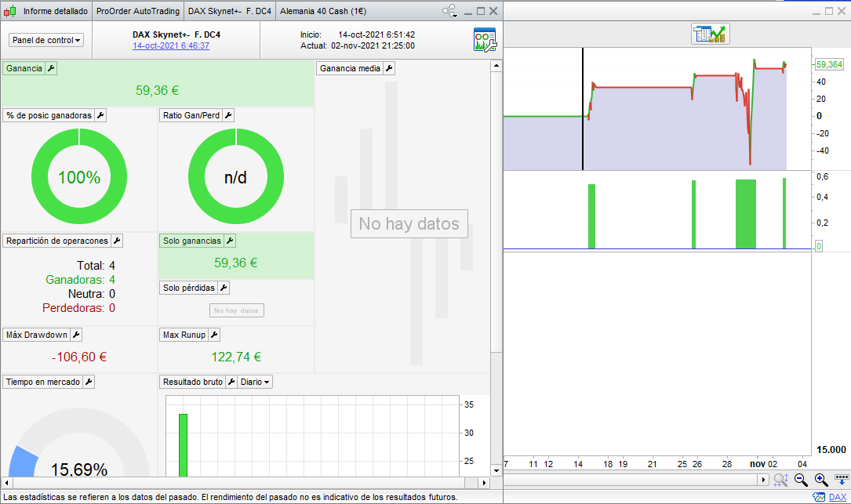Click the Neutra: 0 line
The height and width of the screenshot is (504, 851).
coord(92,294)
